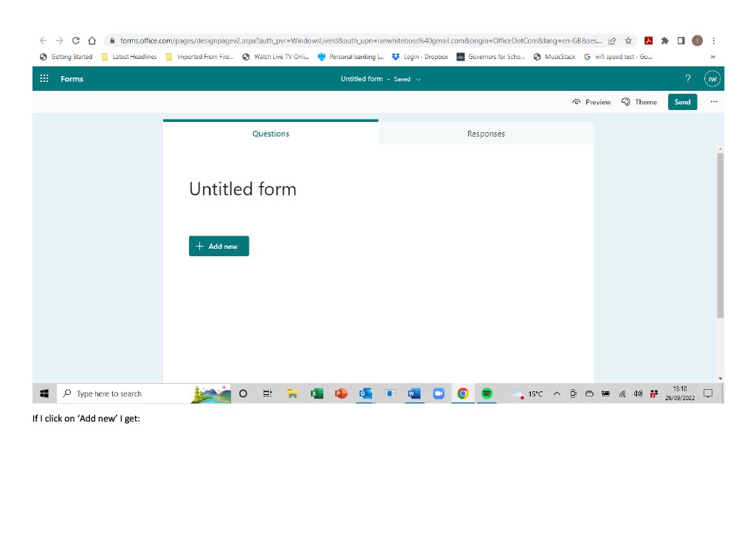The width and height of the screenshot is (756, 536).
Task: Open the IW account avatar
Action: pos(712,79)
